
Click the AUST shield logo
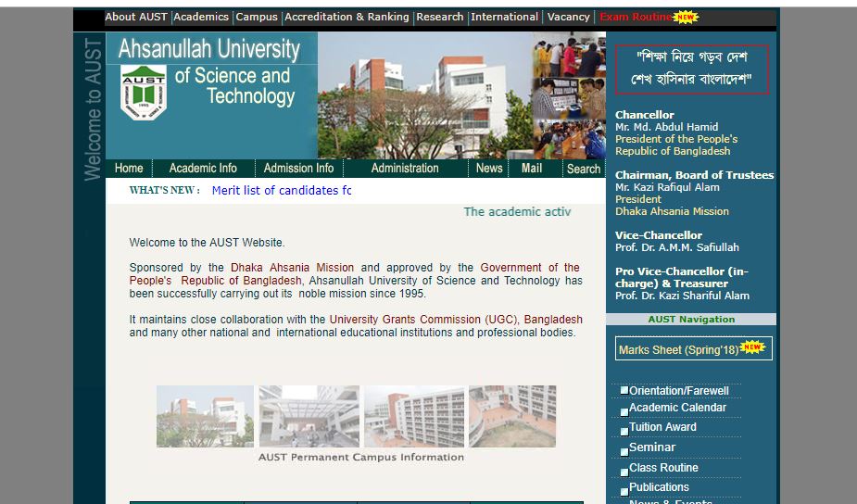click(144, 93)
